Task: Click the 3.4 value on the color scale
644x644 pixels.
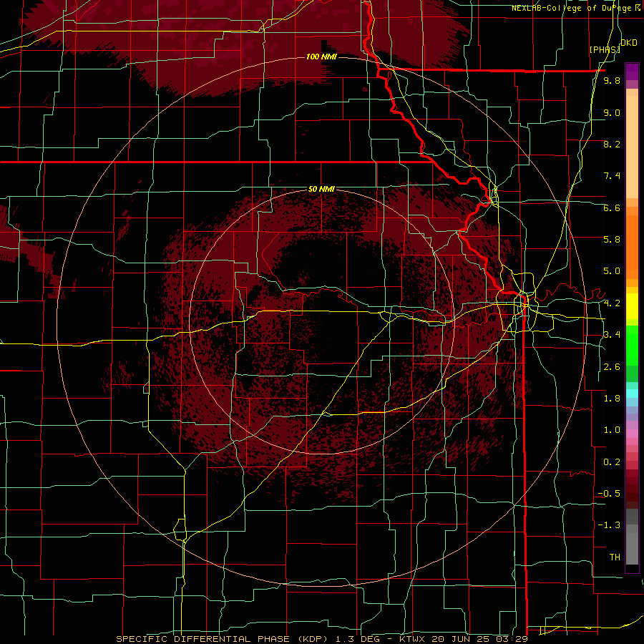Action: (x=612, y=335)
